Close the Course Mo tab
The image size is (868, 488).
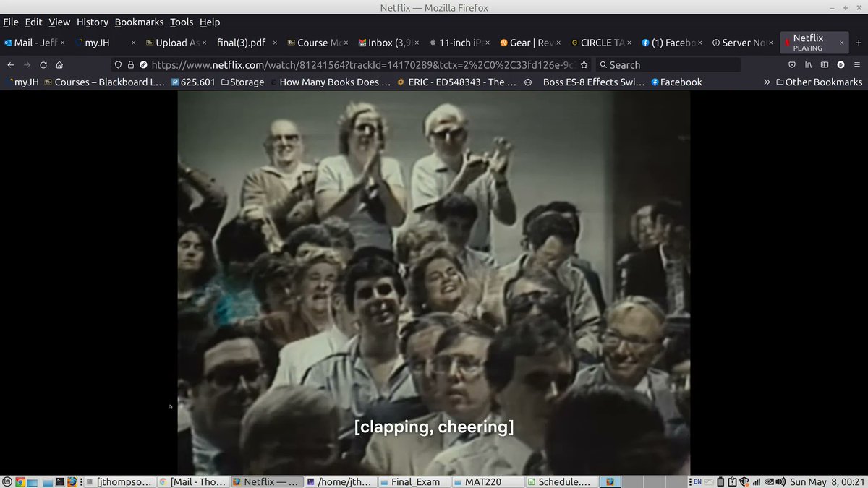pyautogui.click(x=346, y=43)
